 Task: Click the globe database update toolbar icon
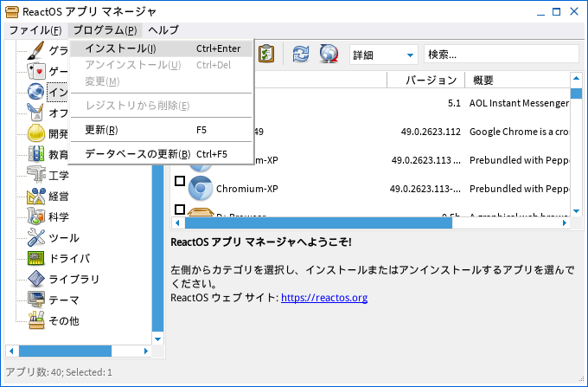click(x=329, y=54)
